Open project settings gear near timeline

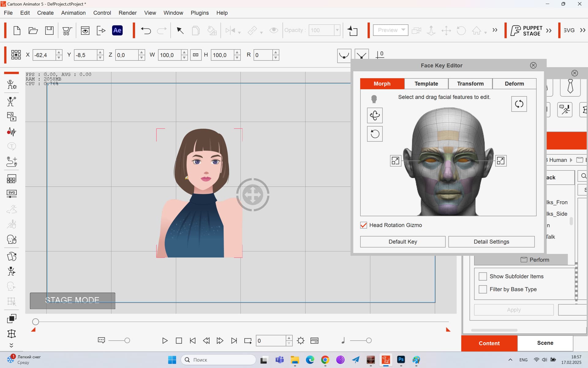tap(301, 341)
